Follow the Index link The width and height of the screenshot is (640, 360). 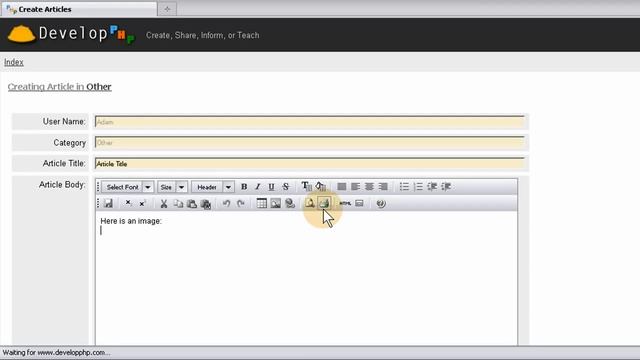point(14,62)
